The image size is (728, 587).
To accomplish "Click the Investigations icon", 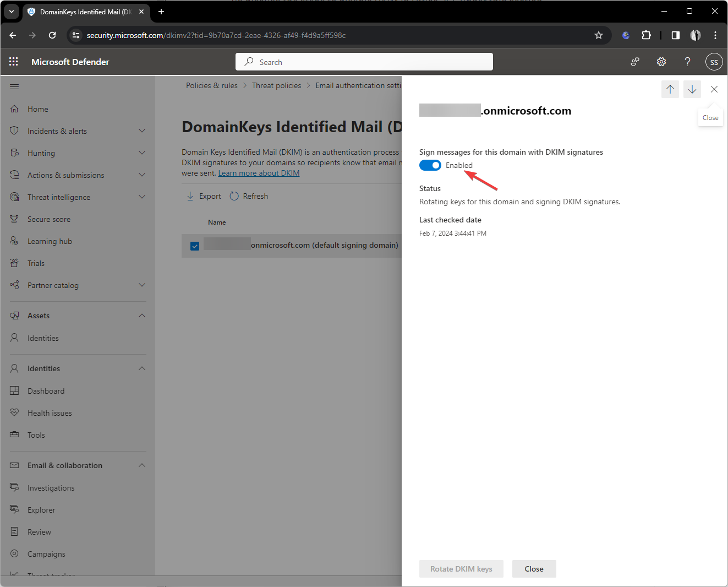I will (15, 488).
